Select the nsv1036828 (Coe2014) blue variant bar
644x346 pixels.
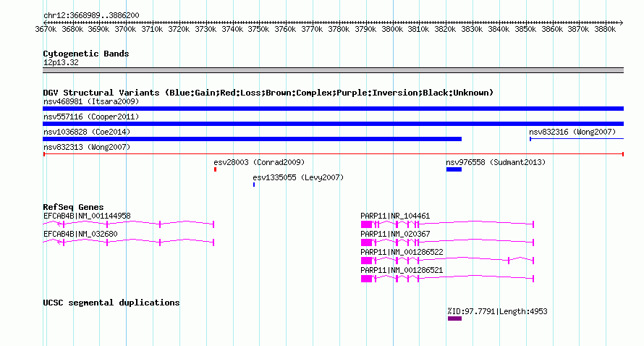(253, 139)
